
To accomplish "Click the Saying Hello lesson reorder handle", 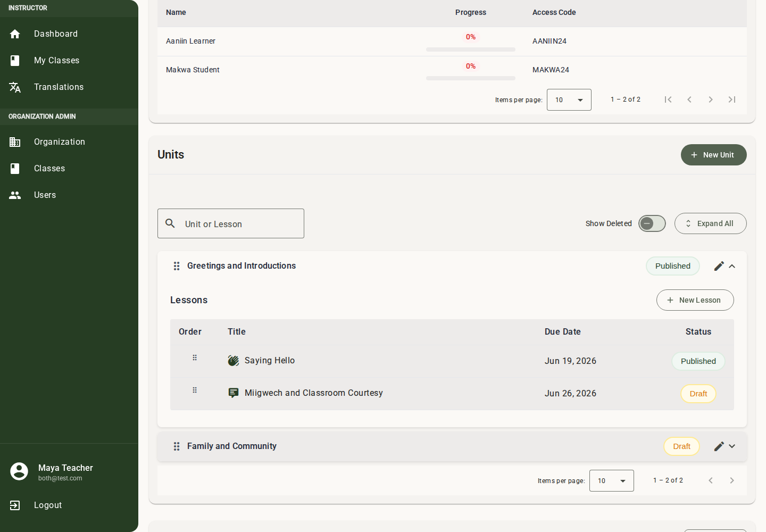I will click(195, 358).
